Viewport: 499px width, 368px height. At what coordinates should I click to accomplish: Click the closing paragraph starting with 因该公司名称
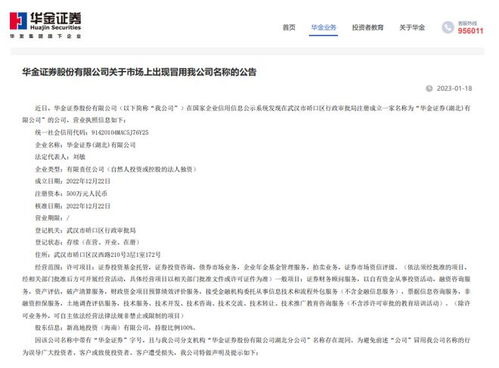[246, 346]
